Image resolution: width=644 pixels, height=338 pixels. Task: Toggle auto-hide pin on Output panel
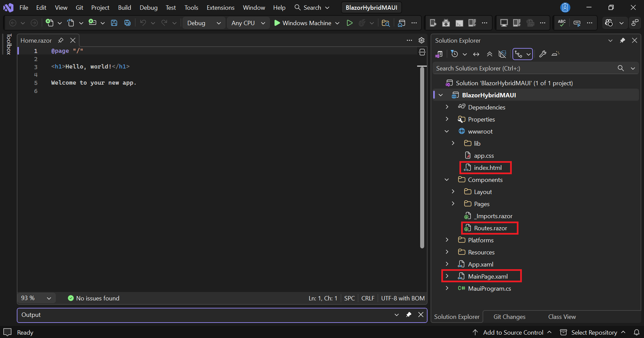point(408,315)
